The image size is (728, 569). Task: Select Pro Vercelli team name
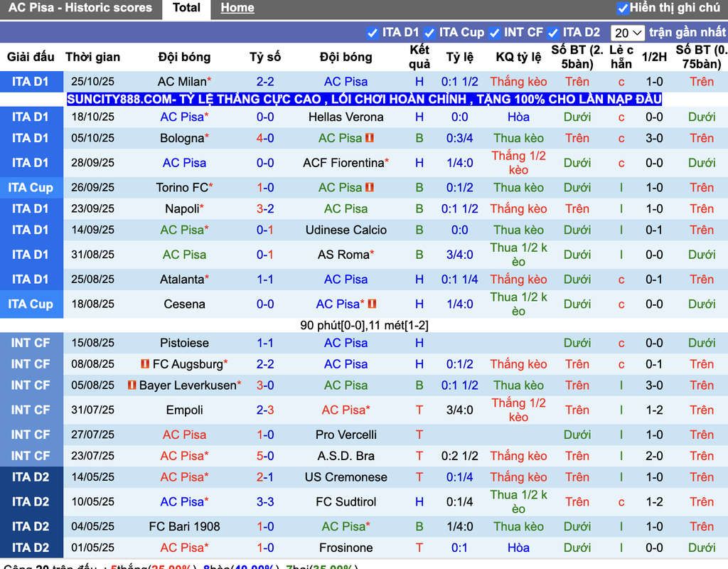tap(346, 435)
